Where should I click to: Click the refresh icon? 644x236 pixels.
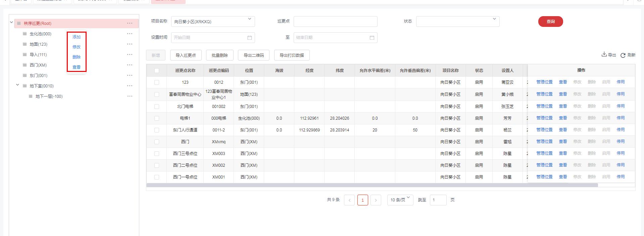[623, 55]
